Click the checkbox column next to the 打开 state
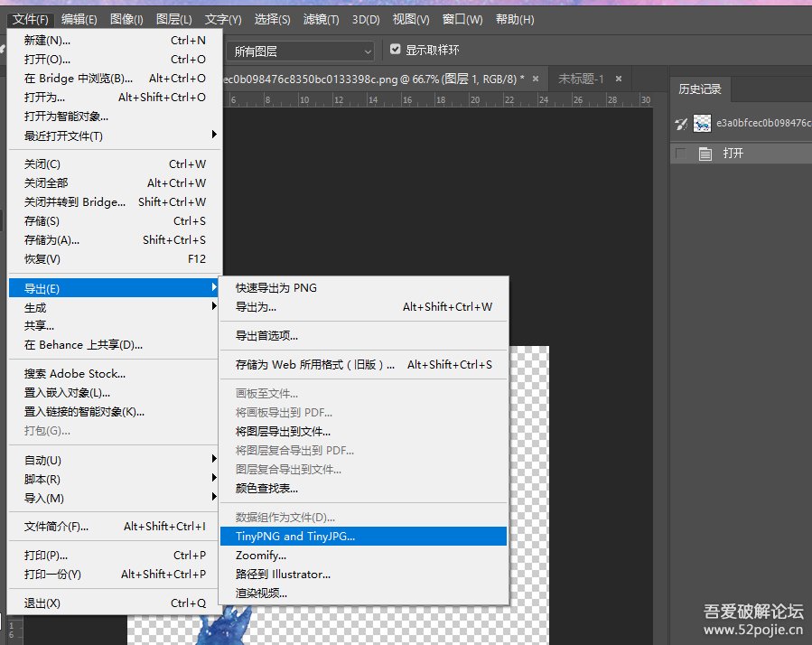 click(x=680, y=154)
